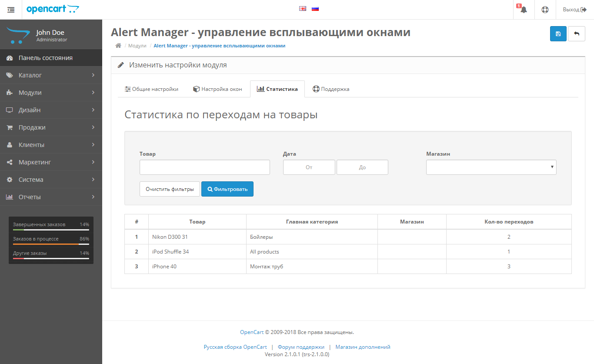The height and width of the screenshot is (364, 594).
Task: Click the lifebuoy help icon in header
Action: (545, 10)
